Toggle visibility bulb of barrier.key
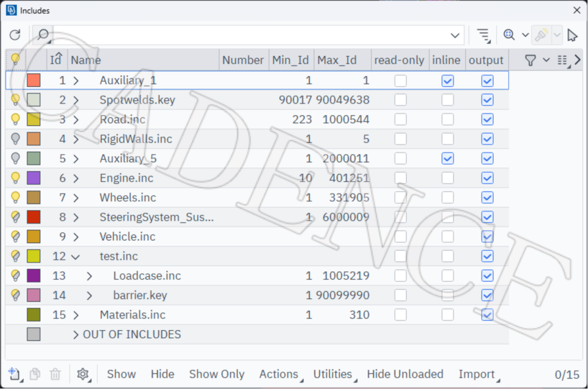The image size is (588, 389). coord(15,295)
